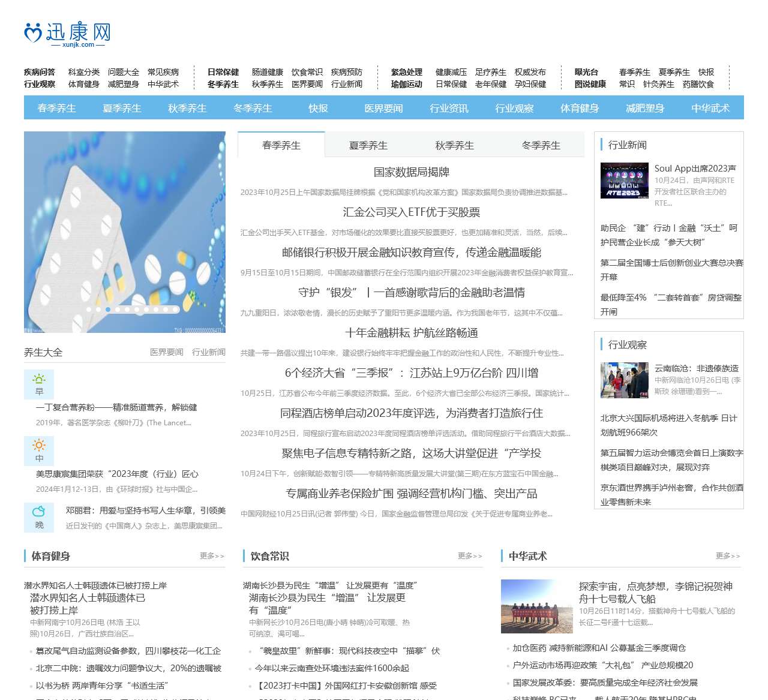Screen dimensions: 768x700
Task: Click the 肠道健康 top link
Action: (268, 72)
